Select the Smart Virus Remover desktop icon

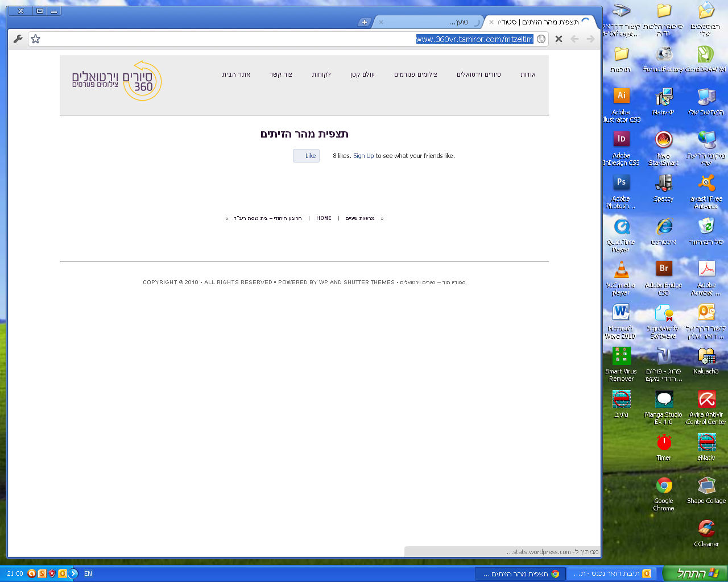621,364
